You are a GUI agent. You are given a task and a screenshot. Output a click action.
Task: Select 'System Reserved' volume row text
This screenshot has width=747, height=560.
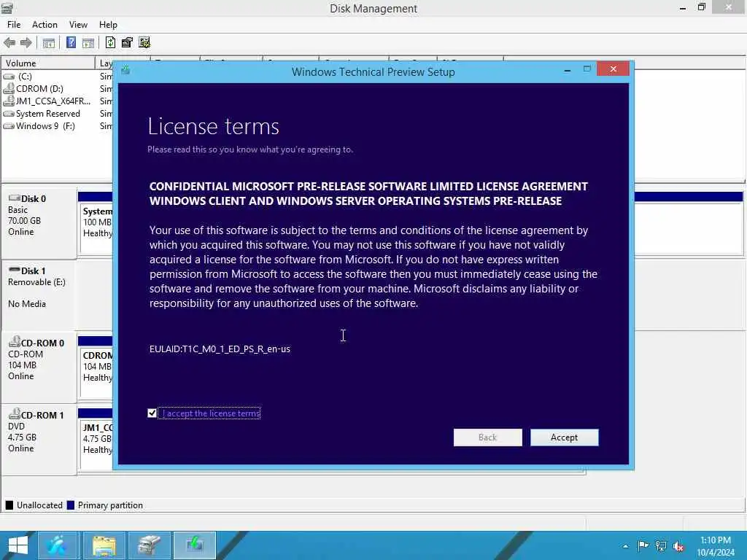47,114
